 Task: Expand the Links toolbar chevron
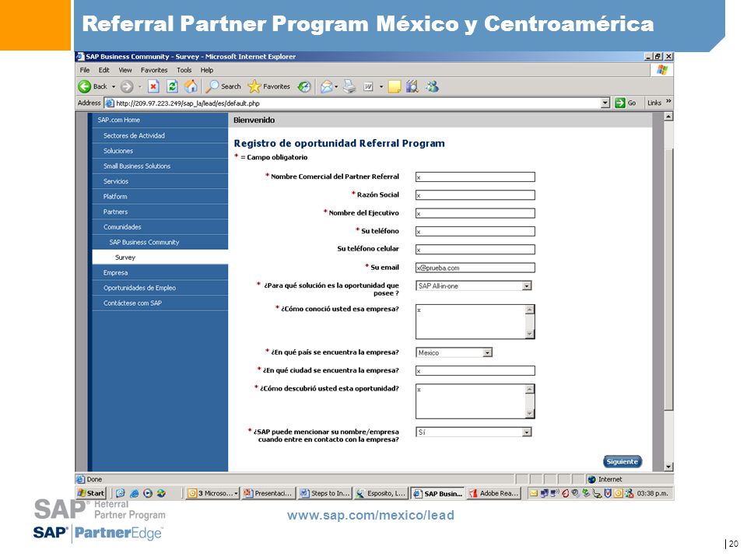tap(668, 101)
